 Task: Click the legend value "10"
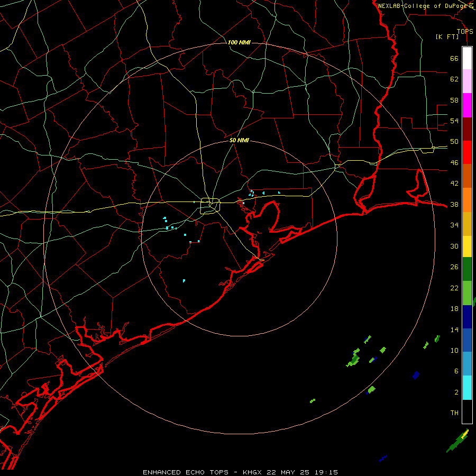point(454,351)
